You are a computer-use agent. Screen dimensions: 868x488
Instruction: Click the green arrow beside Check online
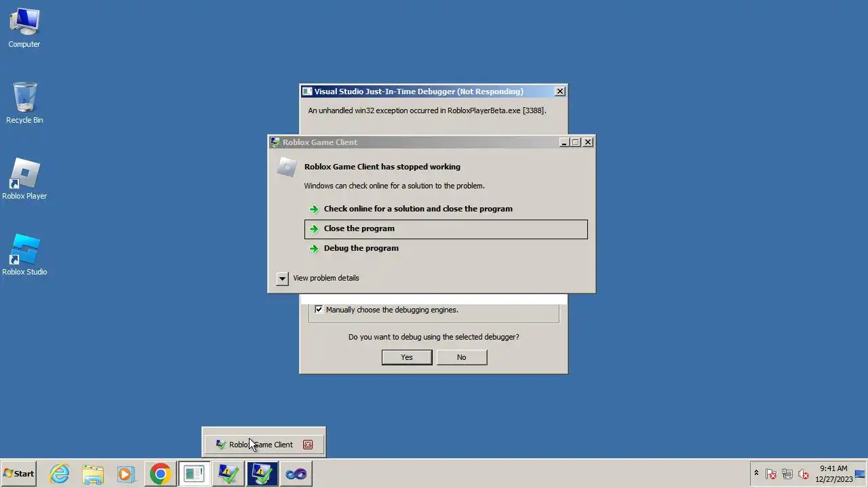point(313,209)
